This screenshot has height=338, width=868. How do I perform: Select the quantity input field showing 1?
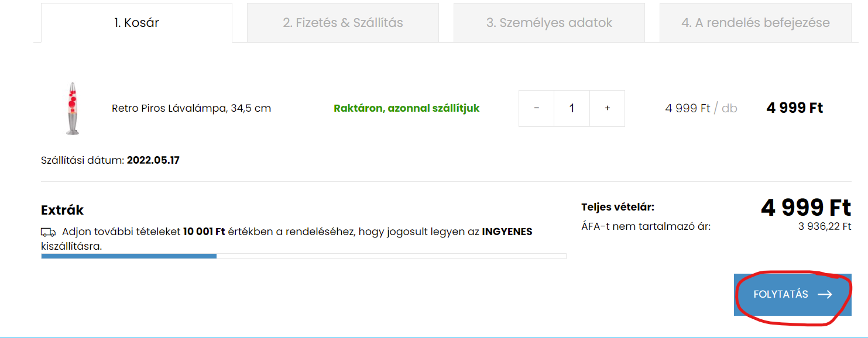click(x=572, y=108)
